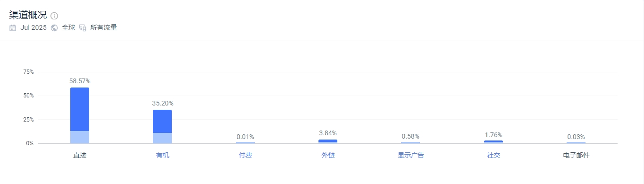Click the 直接 axis label
The width and height of the screenshot is (644, 184).
80,155
